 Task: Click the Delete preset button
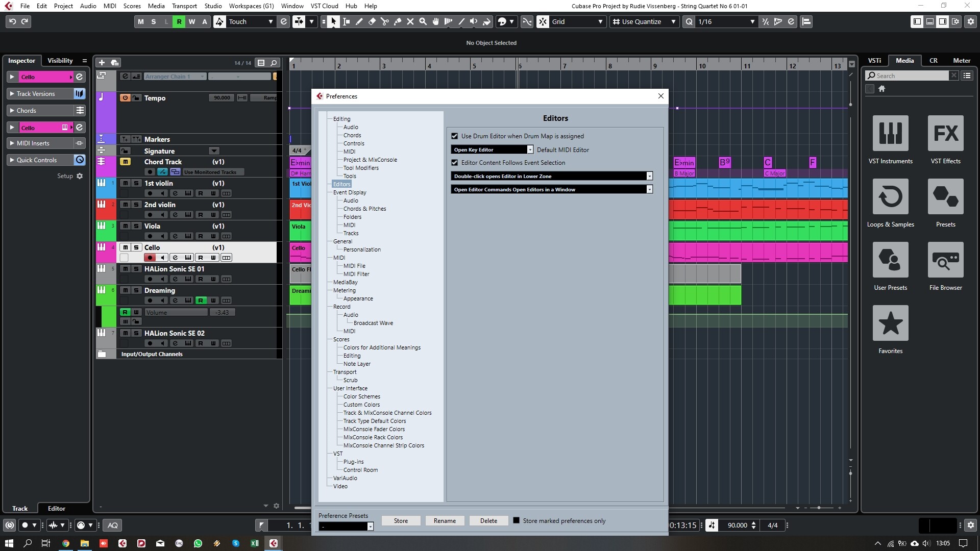488,520
